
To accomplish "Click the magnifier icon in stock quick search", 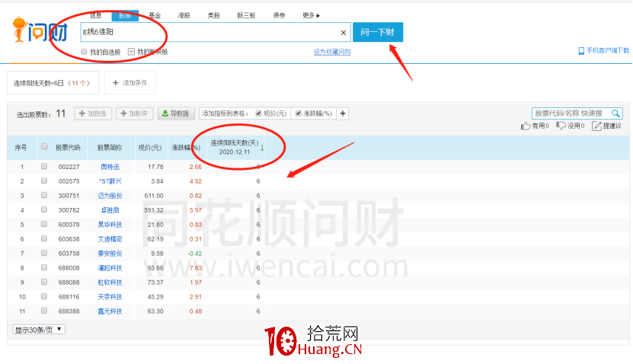I will click(x=615, y=113).
